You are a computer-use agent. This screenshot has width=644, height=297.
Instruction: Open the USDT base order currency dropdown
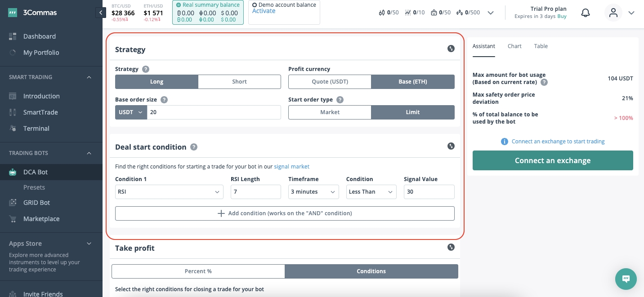(x=131, y=112)
